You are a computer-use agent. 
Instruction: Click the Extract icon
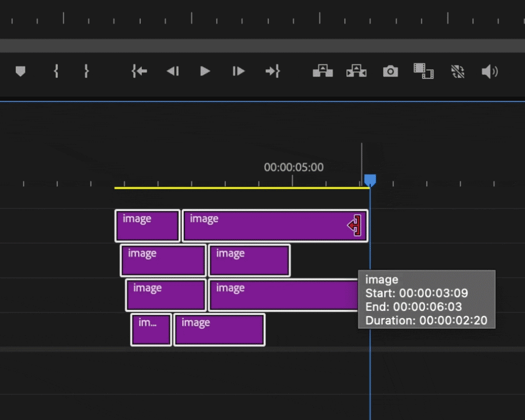(x=356, y=71)
